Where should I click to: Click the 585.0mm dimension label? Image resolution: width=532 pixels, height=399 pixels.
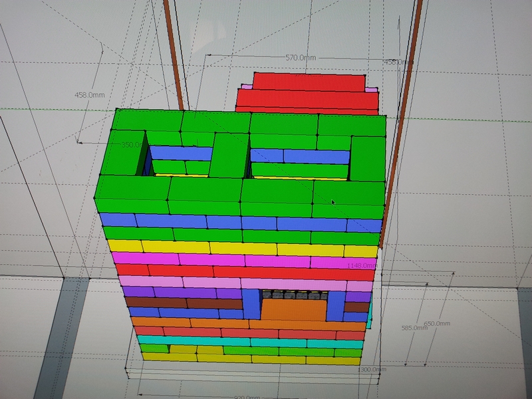(414, 328)
